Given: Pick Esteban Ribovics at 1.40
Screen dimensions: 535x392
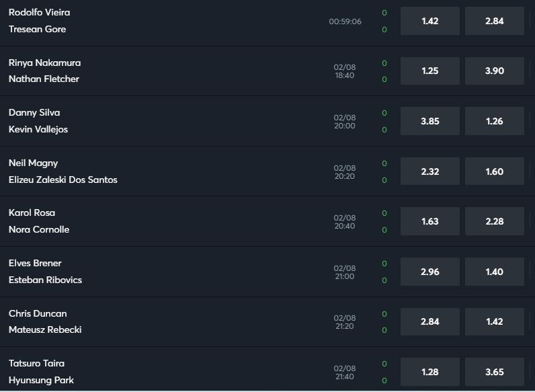Looking at the screenshot, I should (495, 272).
